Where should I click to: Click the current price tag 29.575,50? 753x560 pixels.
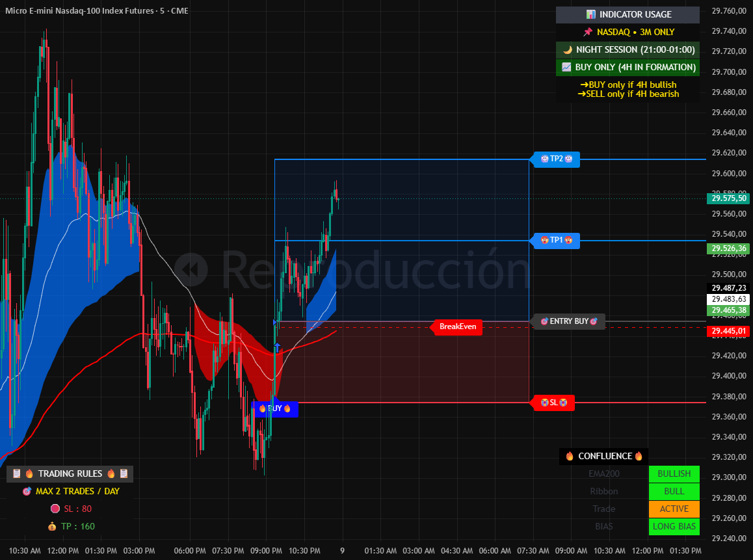coord(728,198)
